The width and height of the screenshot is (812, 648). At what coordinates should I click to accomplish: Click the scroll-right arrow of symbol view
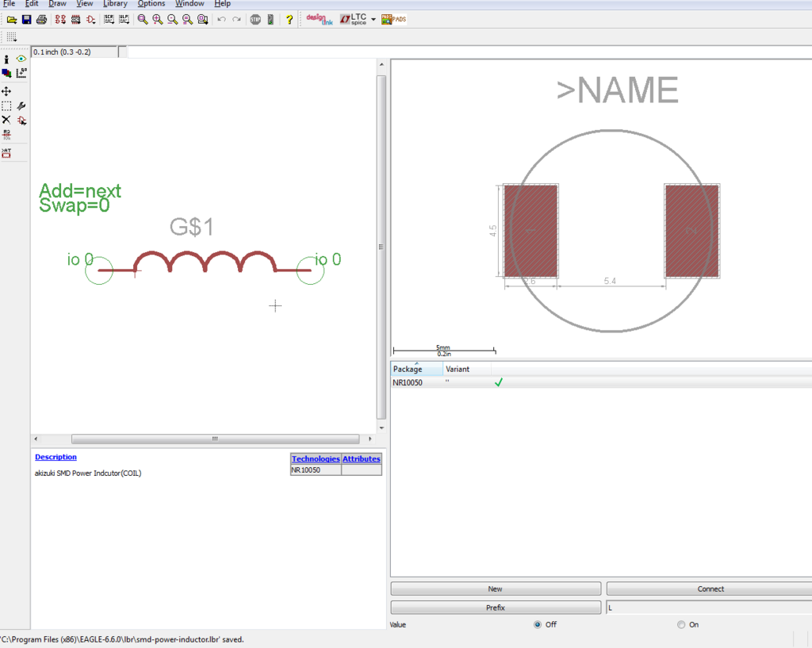[370, 439]
